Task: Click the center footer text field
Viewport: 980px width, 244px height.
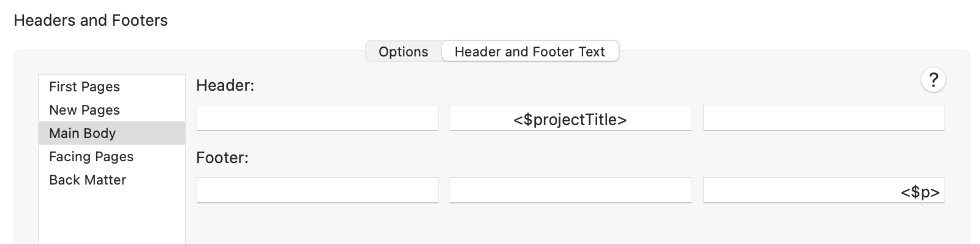Action: pyautogui.click(x=571, y=190)
